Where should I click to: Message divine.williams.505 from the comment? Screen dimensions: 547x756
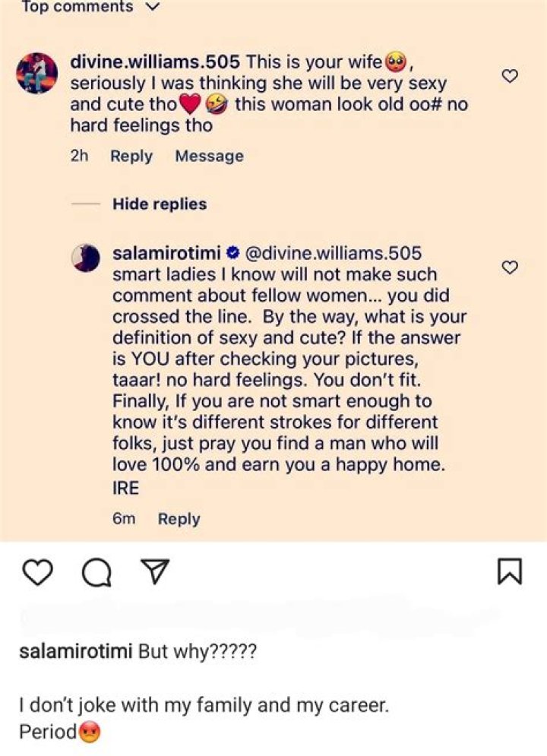[209, 156]
